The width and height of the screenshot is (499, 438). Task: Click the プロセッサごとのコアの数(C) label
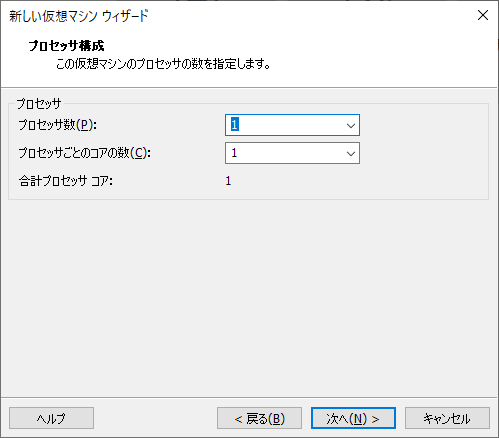click(x=85, y=153)
